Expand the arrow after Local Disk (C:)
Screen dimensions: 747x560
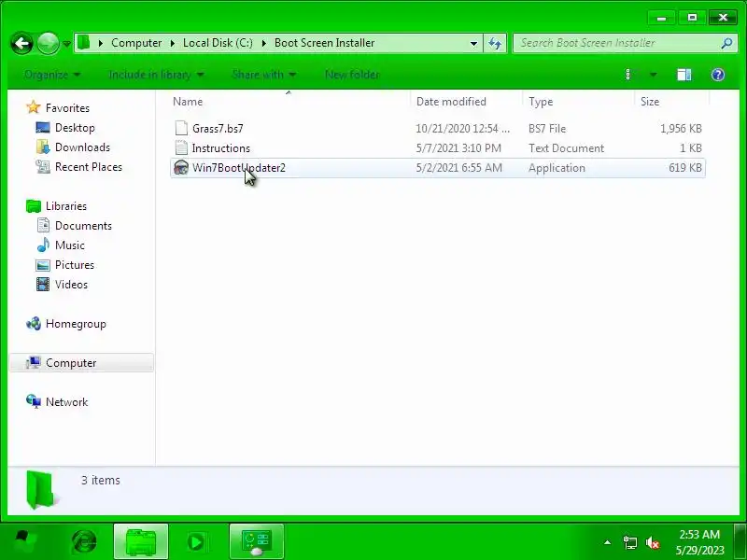[x=263, y=43]
